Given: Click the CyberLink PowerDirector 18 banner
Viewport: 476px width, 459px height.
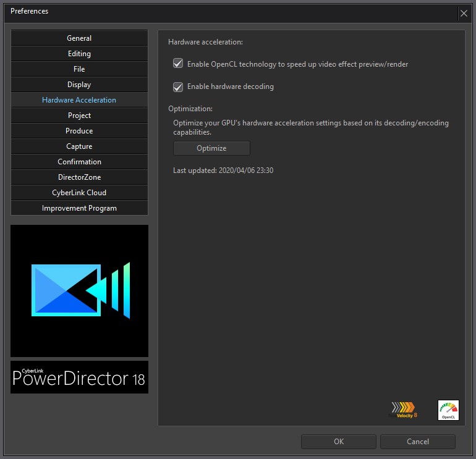Looking at the screenshot, I should (79, 377).
